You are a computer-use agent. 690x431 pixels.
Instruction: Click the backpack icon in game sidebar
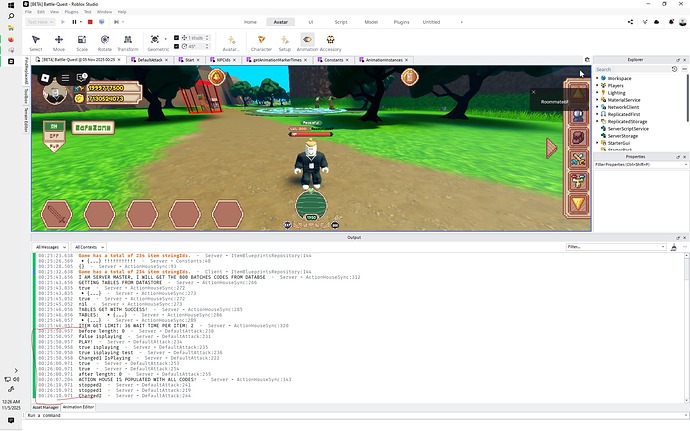(x=578, y=138)
